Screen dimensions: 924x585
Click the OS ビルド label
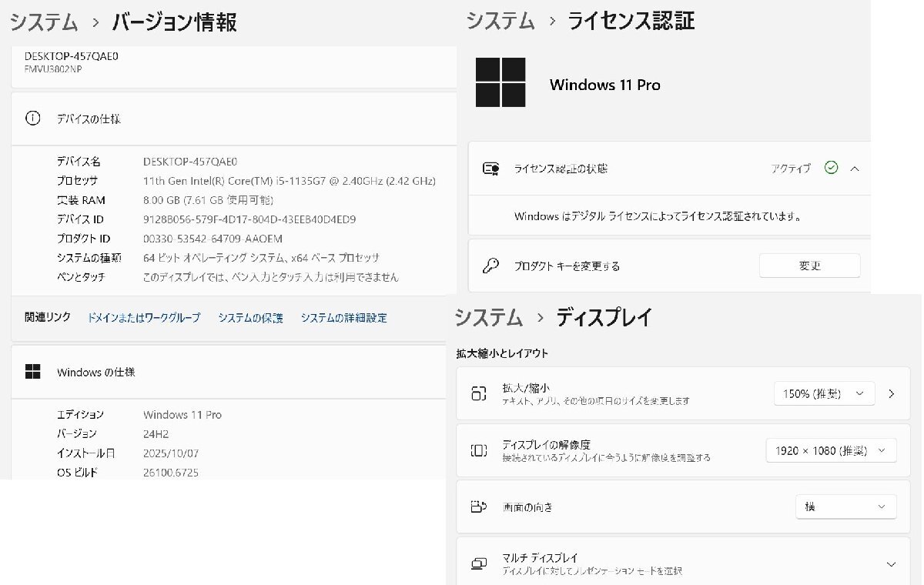(77, 473)
